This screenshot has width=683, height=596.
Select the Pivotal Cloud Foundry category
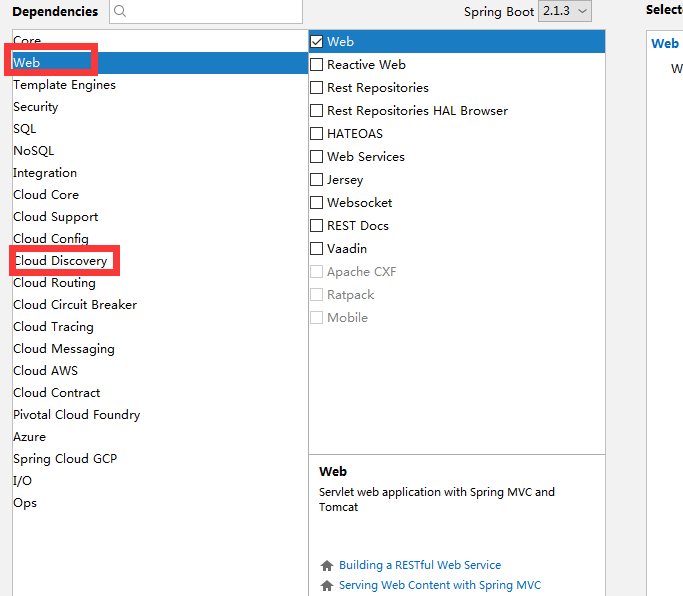[160, 415]
